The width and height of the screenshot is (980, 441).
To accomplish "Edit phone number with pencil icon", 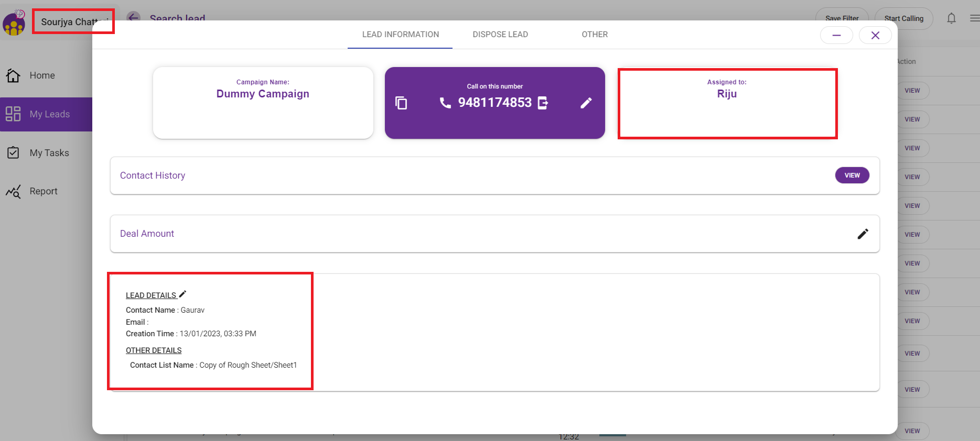I will pos(586,103).
